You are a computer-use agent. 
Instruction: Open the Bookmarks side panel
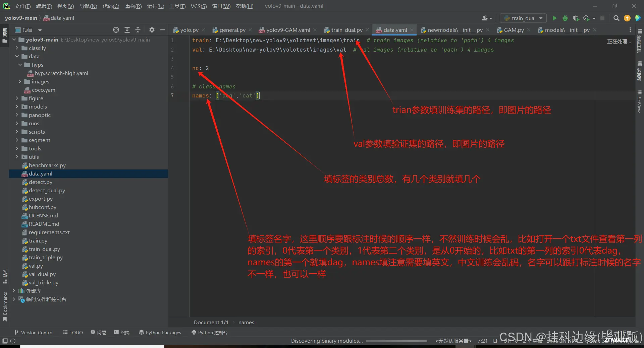coord(5,306)
